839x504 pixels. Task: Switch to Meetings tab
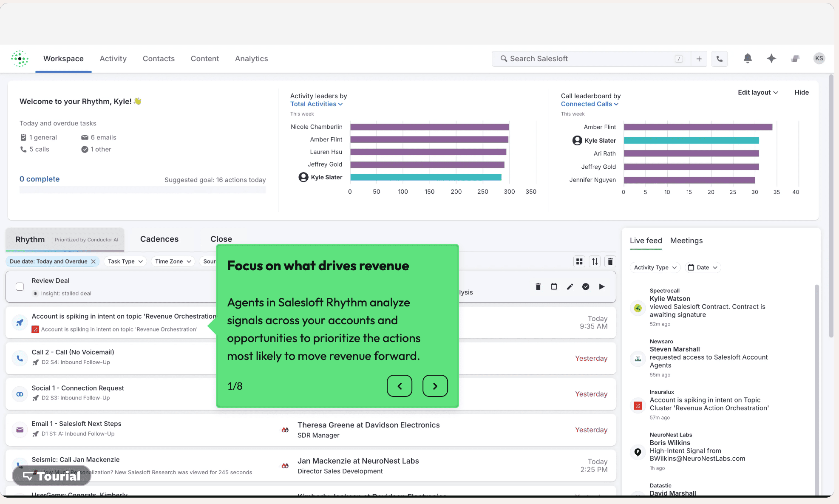686,241
